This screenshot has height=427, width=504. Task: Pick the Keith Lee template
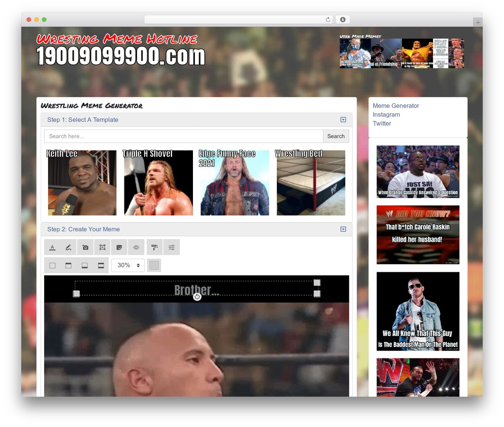[82, 182]
